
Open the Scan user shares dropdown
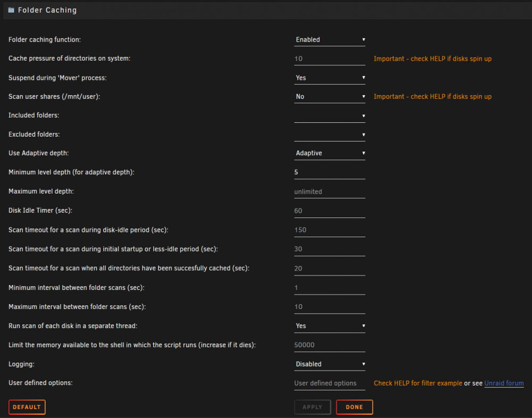pyautogui.click(x=329, y=97)
